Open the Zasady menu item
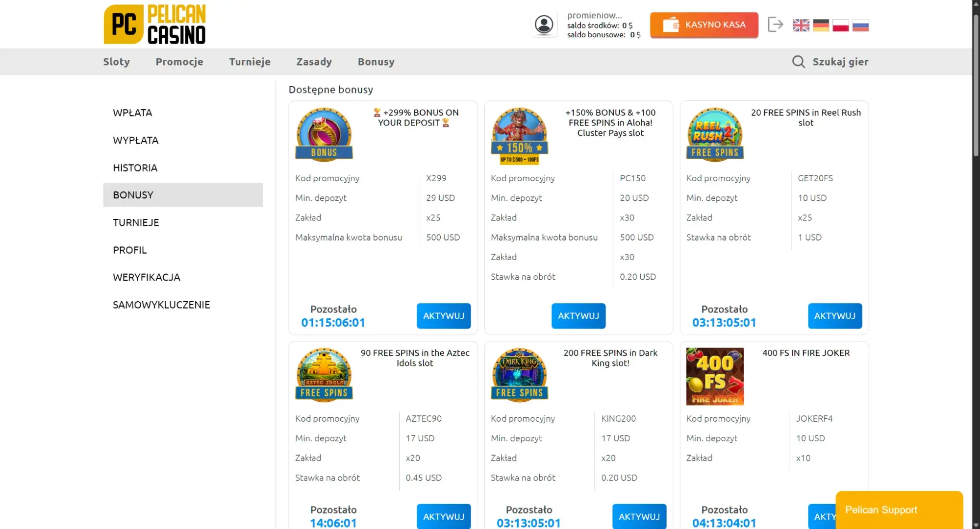 [x=314, y=62]
